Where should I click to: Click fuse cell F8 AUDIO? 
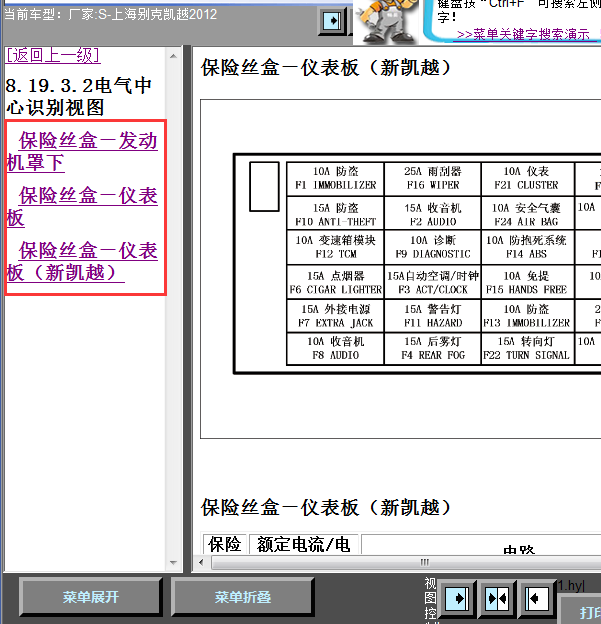[x=335, y=348]
